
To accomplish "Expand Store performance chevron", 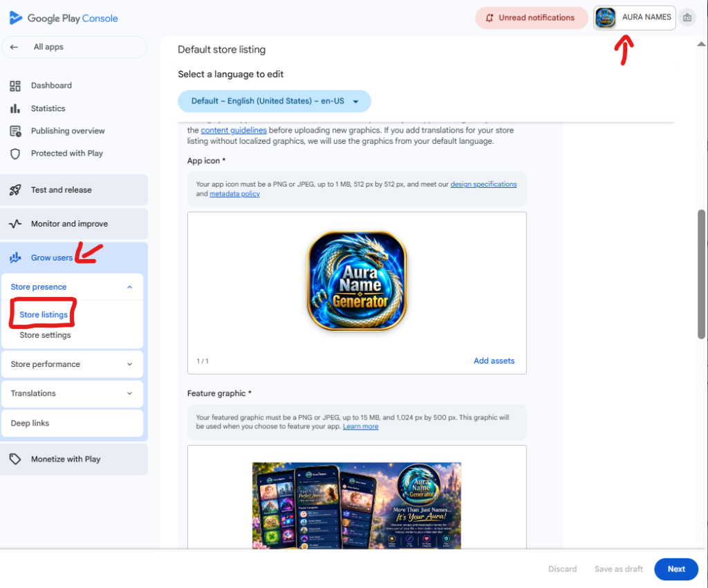I will [x=129, y=364].
